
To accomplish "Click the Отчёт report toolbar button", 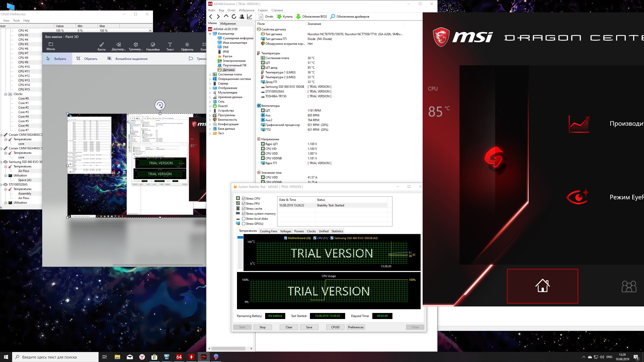I will click(266, 17).
